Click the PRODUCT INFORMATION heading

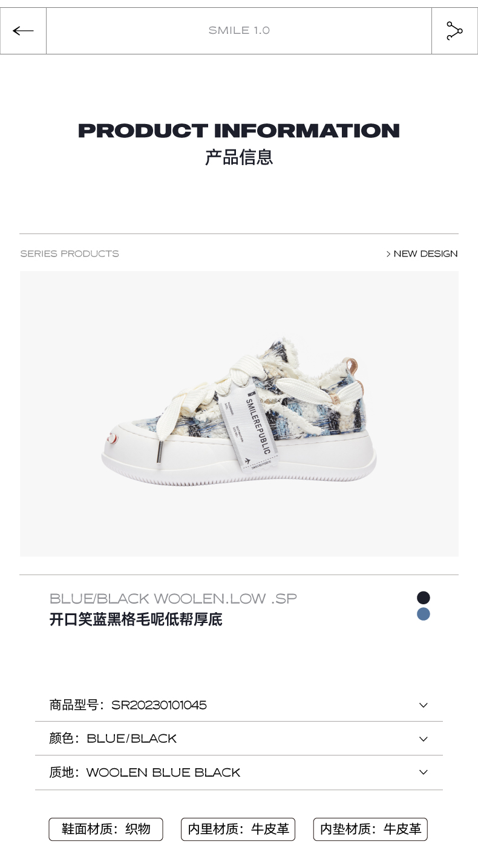239,131
